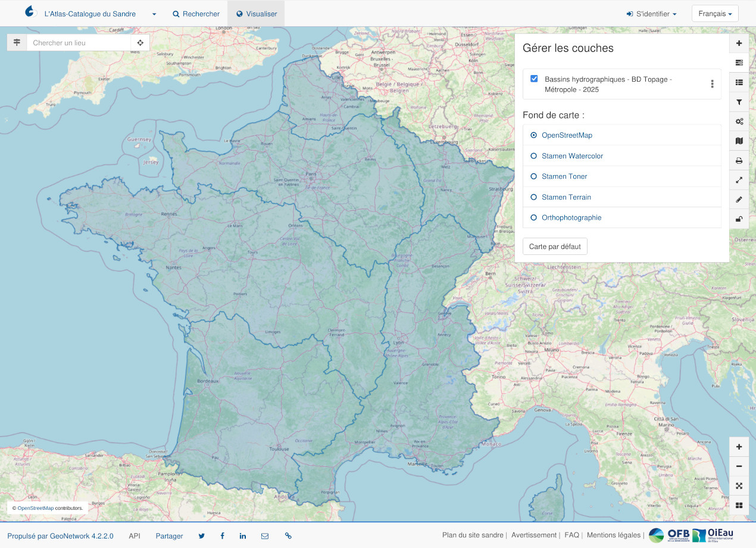Screen dimensions: 756x548
Task: Click the unlocked padlock icon
Action: click(739, 219)
